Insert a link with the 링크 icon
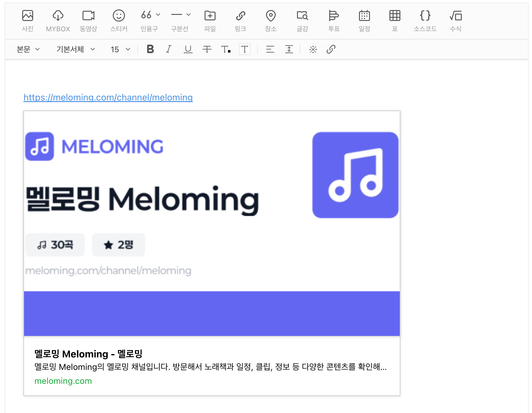 pyautogui.click(x=240, y=21)
